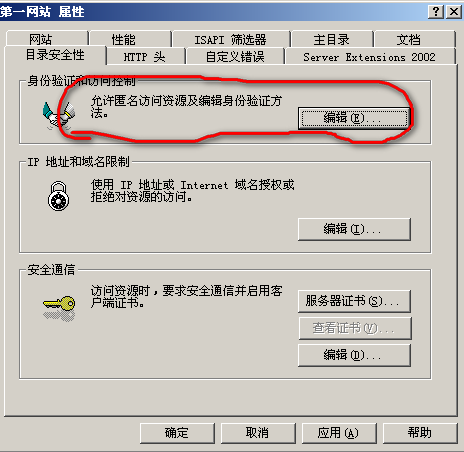Image resolution: width=464 pixels, height=452 pixels.
Task: Click the 应用(A) button
Action: tap(339, 433)
